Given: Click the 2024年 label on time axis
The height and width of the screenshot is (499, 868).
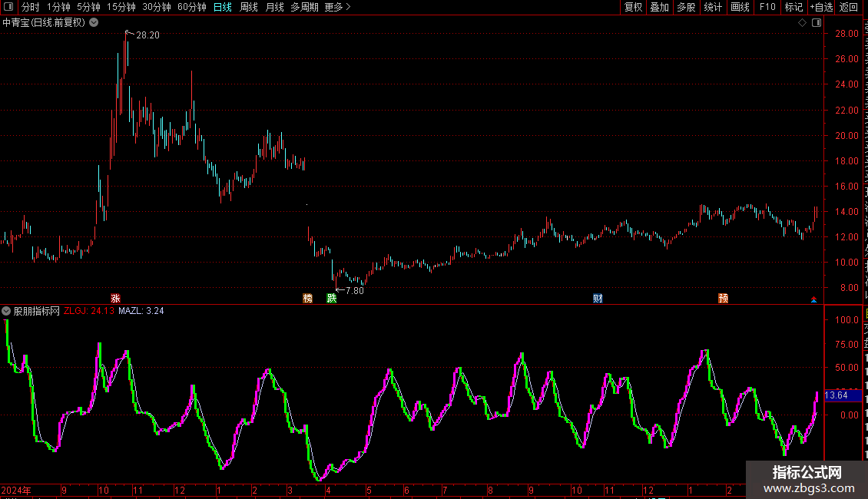Looking at the screenshot, I should (x=16, y=490).
